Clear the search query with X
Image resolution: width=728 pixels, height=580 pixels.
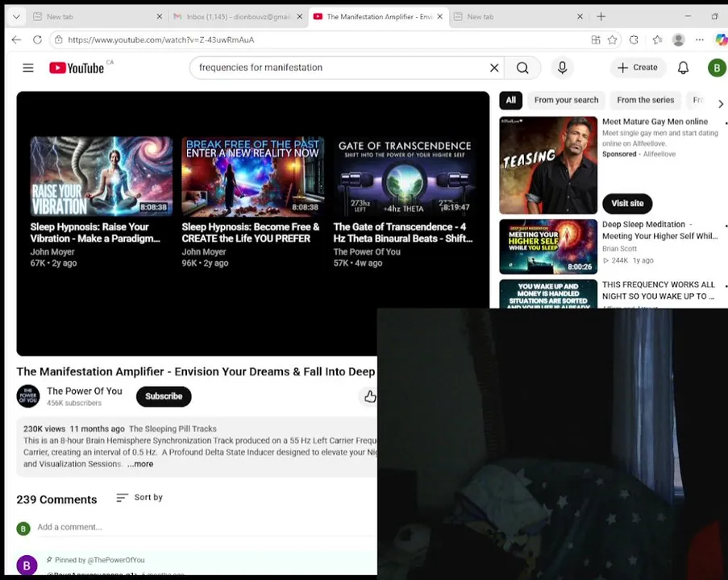[x=494, y=68]
